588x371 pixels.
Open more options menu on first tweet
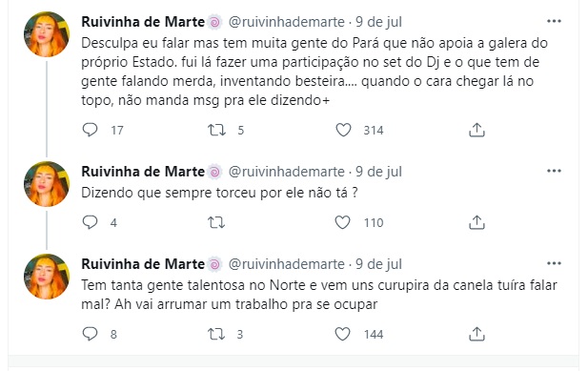(x=554, y=21)
